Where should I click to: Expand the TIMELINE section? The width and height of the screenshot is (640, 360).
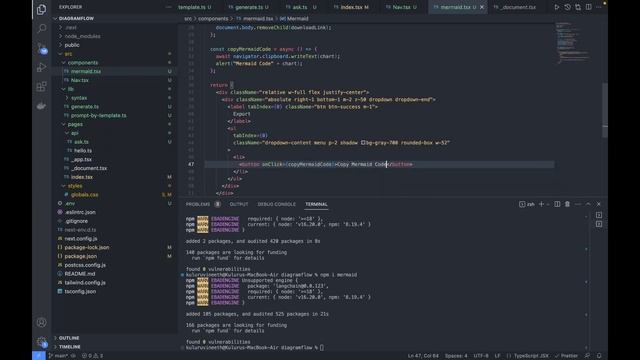point(69,347)
